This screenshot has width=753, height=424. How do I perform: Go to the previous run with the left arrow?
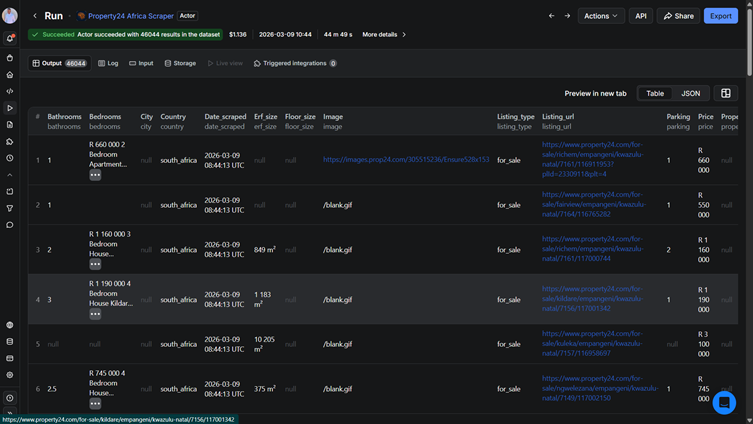(x=551, y=16)
